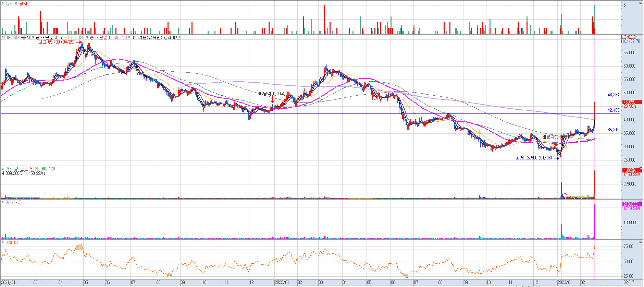Click the 거래대금 indicator label

coord(13,203)
